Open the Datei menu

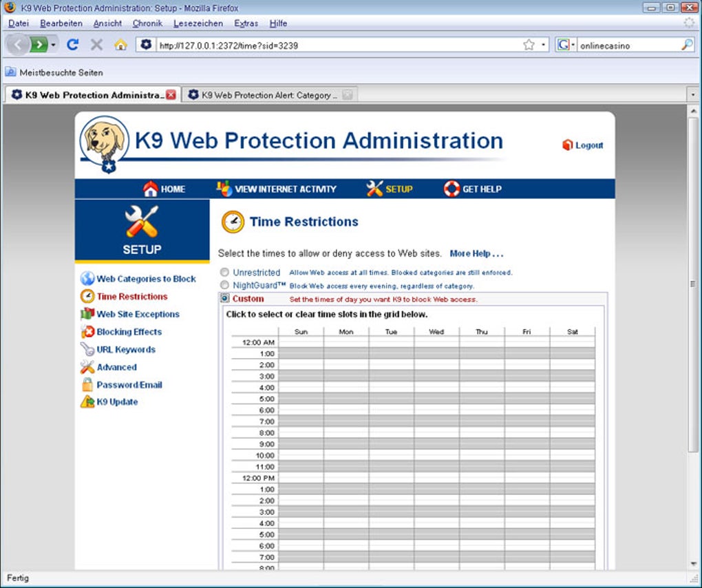tap(19, 23)
